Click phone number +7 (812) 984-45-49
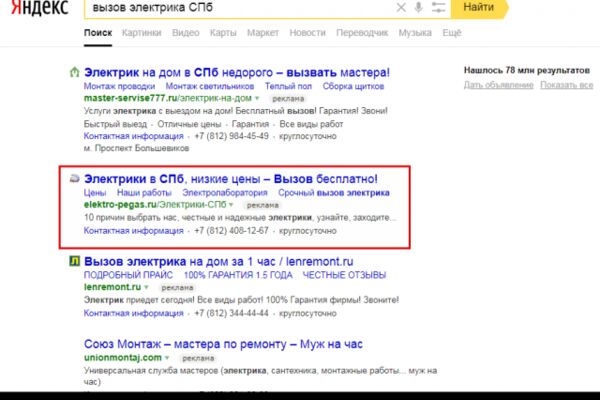This screenshot has width=600, height=400. tap(232, 136)
